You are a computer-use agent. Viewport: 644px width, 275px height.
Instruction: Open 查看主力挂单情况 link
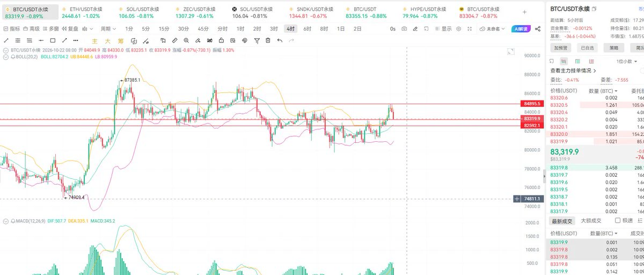point(573,71)
